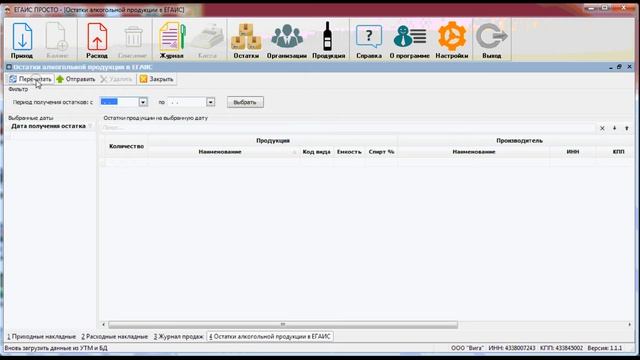Viewport: 640px width, 360px height.
Task: Open the Приход toolbar icon
Action: point(22,40)
